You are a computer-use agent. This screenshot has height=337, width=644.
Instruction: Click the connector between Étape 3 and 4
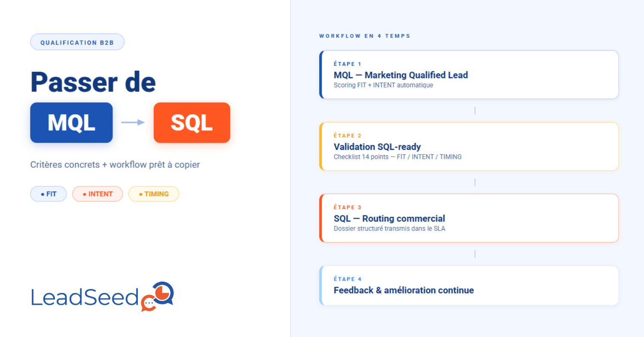475,254
